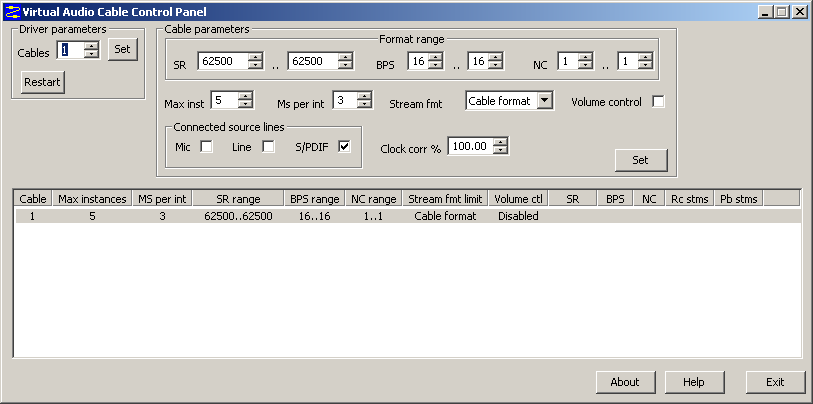Open the Help button
813x404 pixels.
[694, 382]
